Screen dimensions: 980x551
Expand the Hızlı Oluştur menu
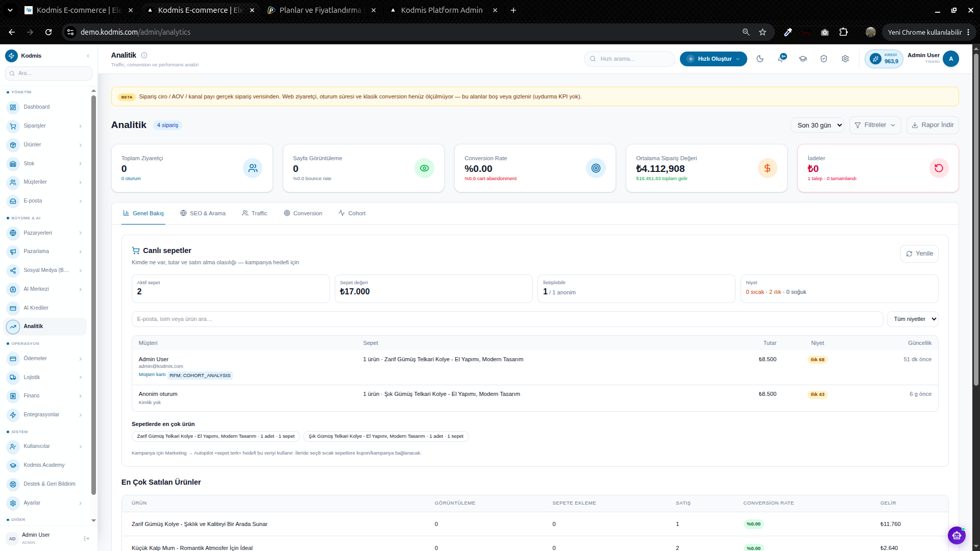[713, 59]
